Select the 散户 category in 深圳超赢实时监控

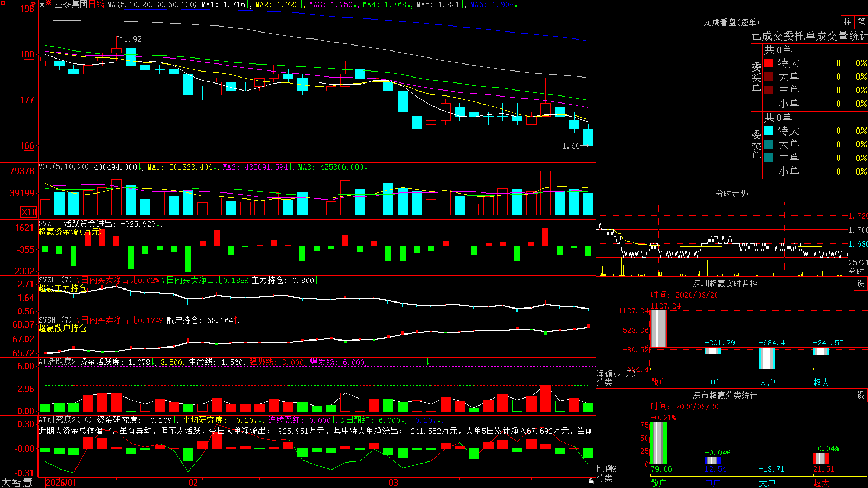point(659,382)
